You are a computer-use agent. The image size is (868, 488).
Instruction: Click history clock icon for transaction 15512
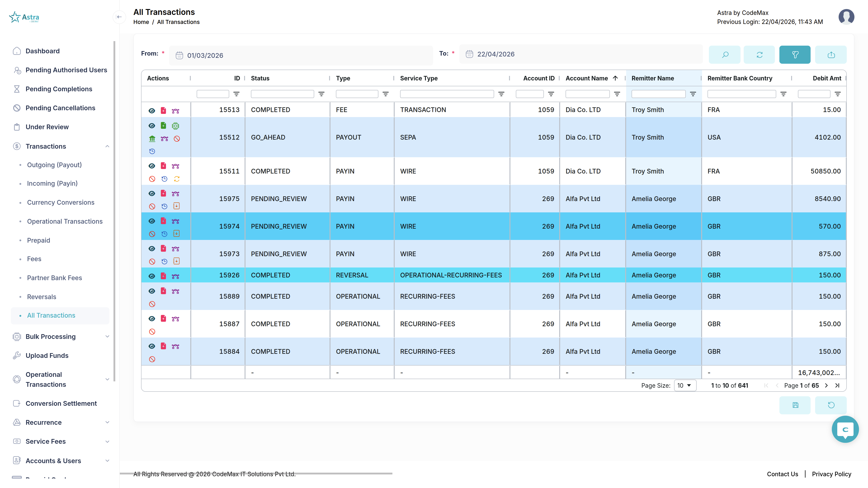click(x=152, y=152)
